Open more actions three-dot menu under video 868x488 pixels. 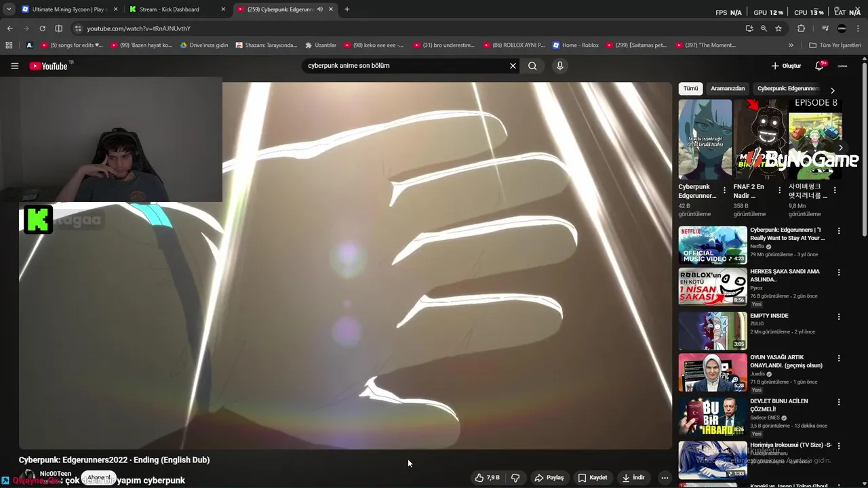coord(665,478)
